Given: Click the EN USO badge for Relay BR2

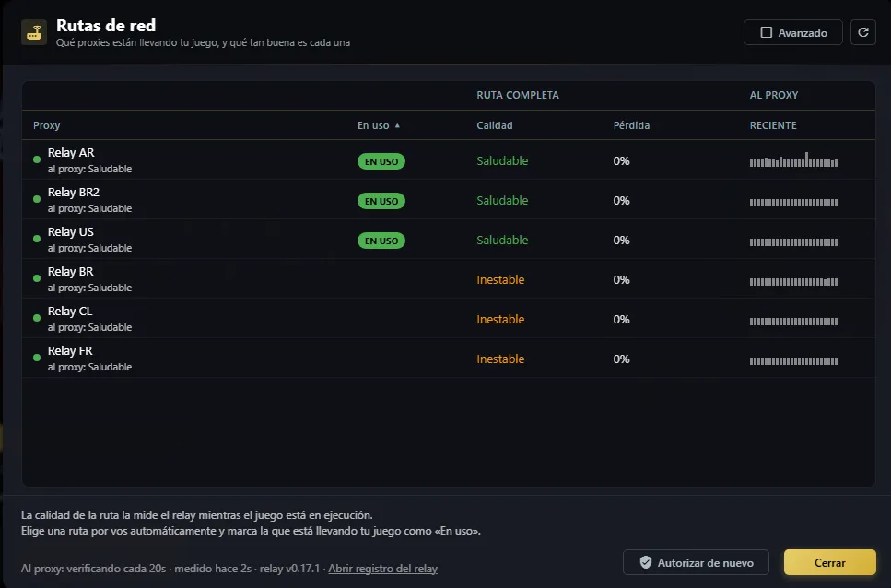Looking at the screenshot, I should pos(381,201).
